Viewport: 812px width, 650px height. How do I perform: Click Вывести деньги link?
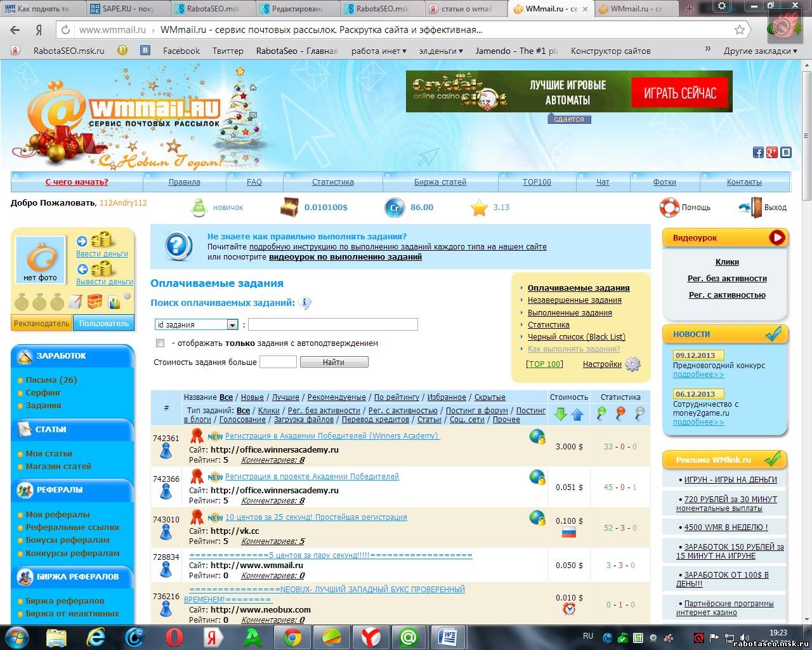coord(105,282)
